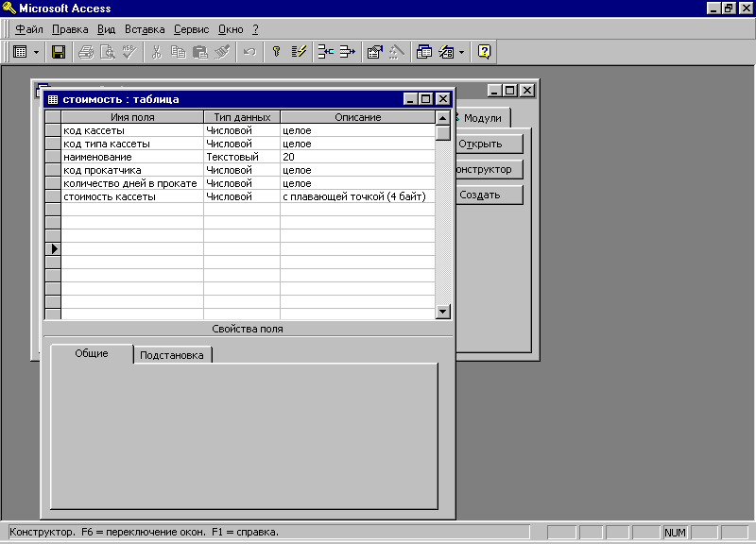Click the 'стоимость : таблица' table icon
The width and height of the screenshot is (756, 544).
53,99
